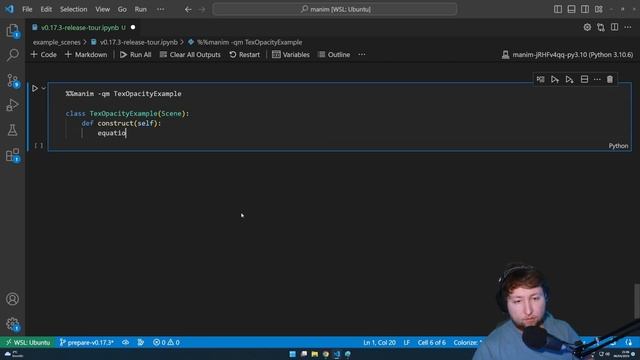Navigate forward with the right arrow
Image resolution: width=640 pixels, height=360 pixels.
pos(202,9)
